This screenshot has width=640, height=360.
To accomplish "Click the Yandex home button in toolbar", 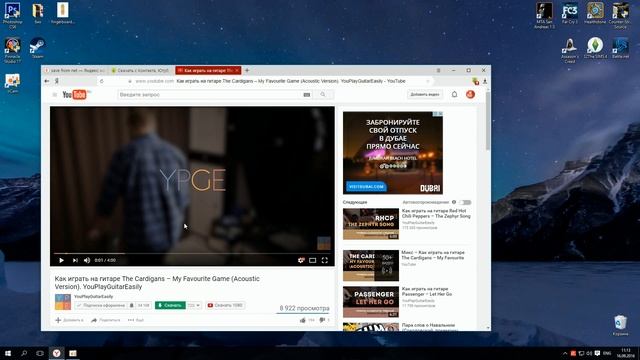I will (x=57, y=81).
